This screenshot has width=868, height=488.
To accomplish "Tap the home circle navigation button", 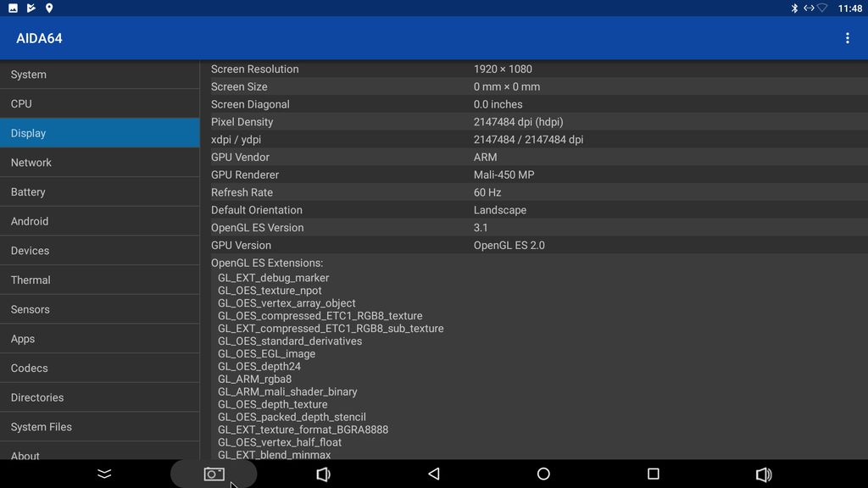I will (543, 474).
